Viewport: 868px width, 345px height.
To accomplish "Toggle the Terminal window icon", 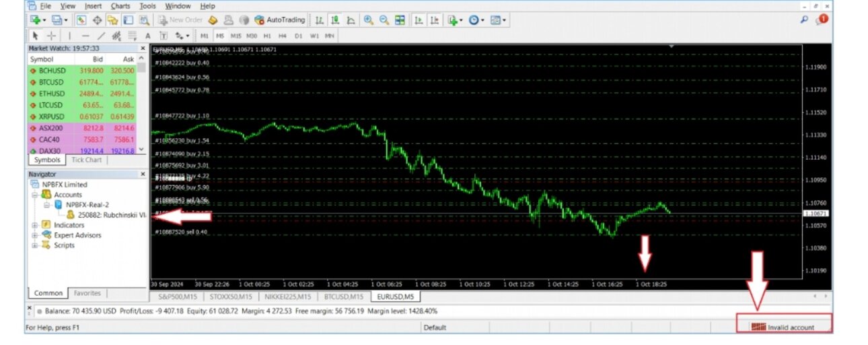I will coord(128,20).
